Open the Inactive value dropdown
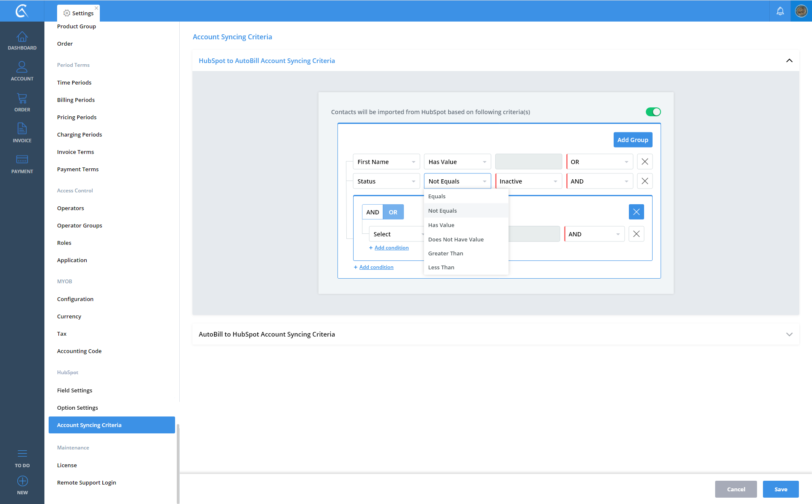 point(528,181)
